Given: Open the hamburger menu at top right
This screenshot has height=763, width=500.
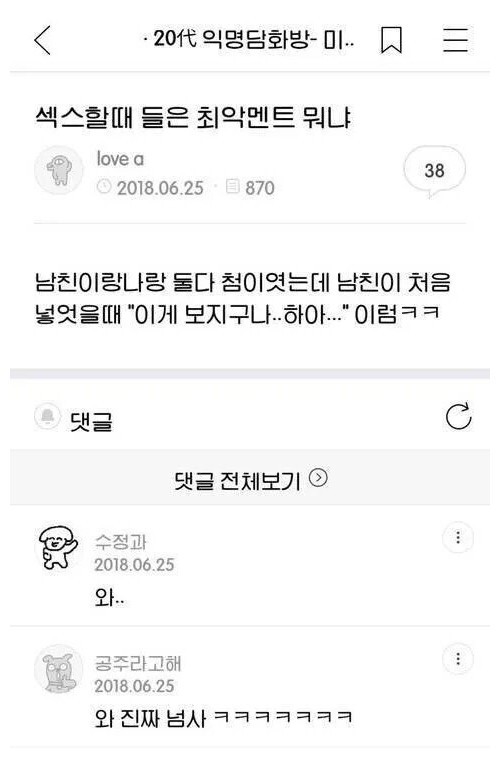Looking at the screenshot, I should coord(456,40).
